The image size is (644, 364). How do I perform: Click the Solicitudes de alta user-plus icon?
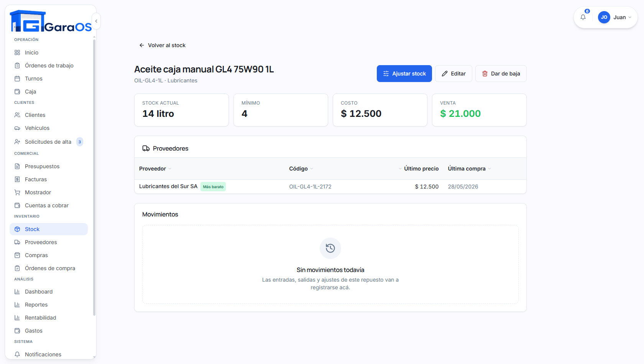17,142
